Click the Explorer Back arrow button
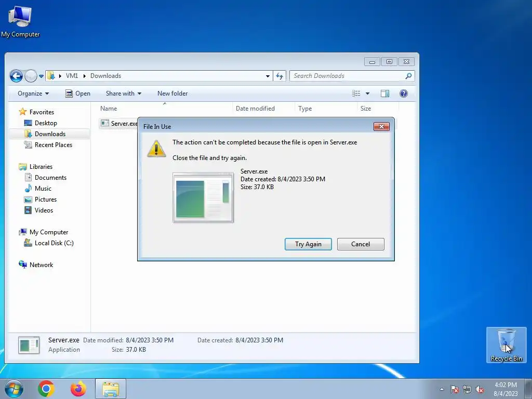Viewport: 532px width, 399px height. [16, 76]
